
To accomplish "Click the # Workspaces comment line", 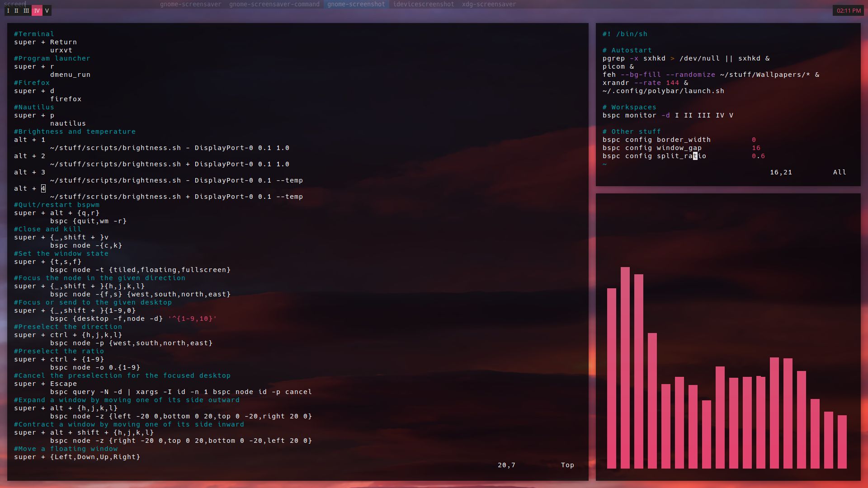I will click(x=629, y=107).
